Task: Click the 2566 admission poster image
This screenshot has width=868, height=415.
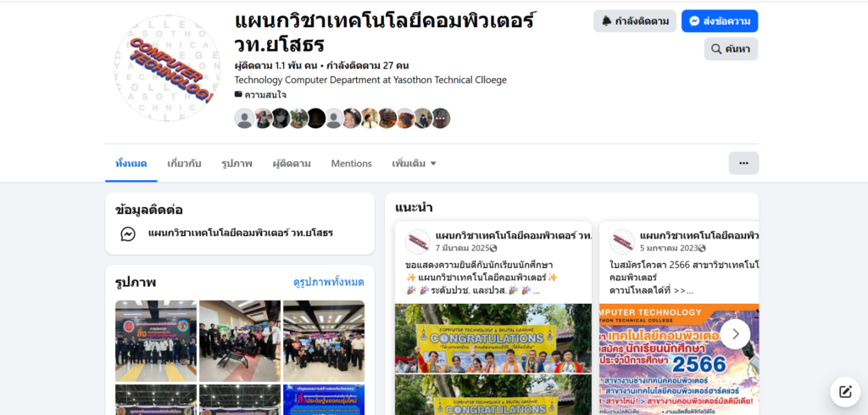Action: coord(679,359)
